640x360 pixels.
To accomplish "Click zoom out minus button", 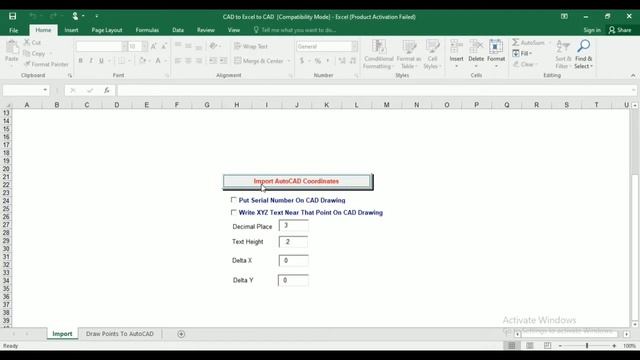I will coord(560,346).
